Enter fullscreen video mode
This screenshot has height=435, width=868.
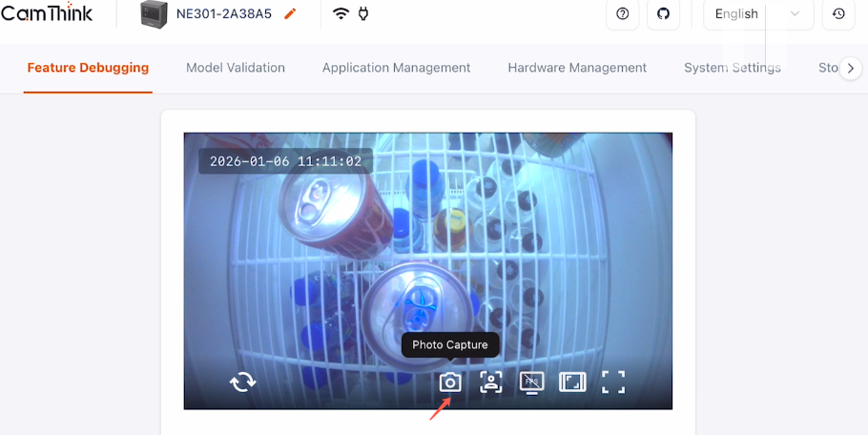click(x=613, y=383)
